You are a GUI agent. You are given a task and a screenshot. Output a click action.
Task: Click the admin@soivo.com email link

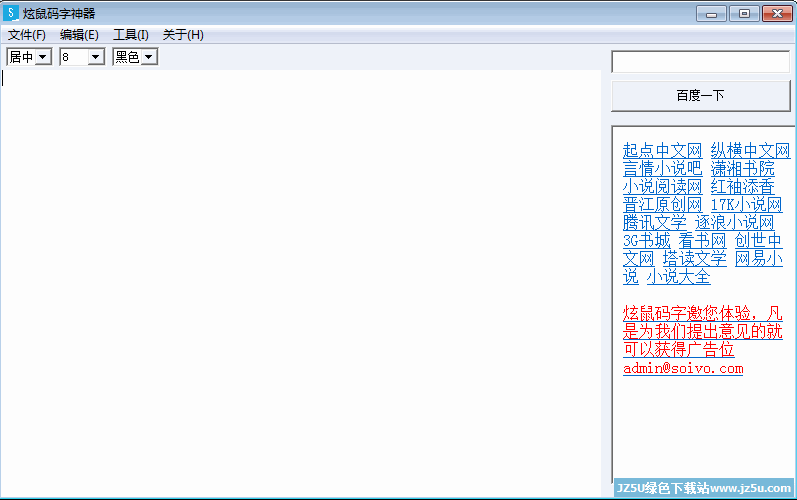coord(683,368)
